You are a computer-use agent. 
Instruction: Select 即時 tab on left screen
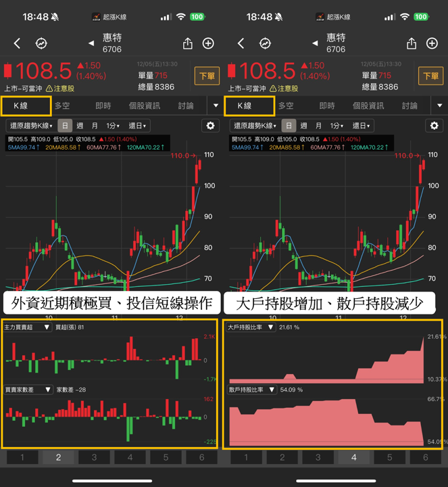pos(103,106)
